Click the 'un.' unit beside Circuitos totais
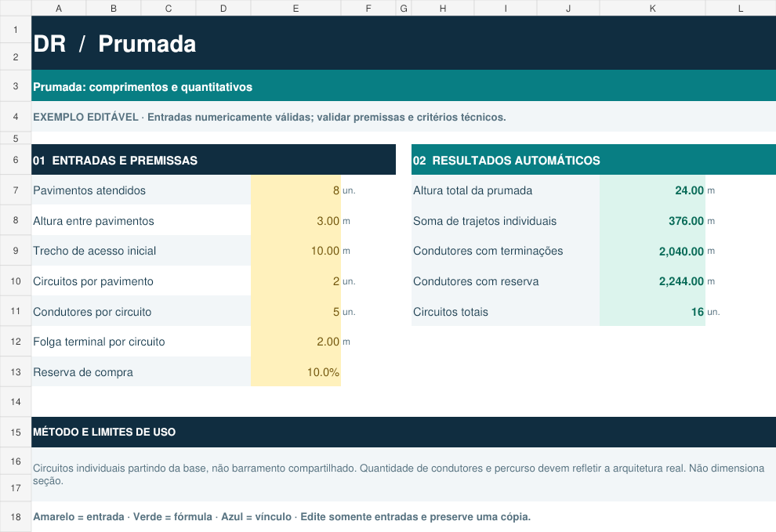Screen dimensions: 776x532 [713, 312]
